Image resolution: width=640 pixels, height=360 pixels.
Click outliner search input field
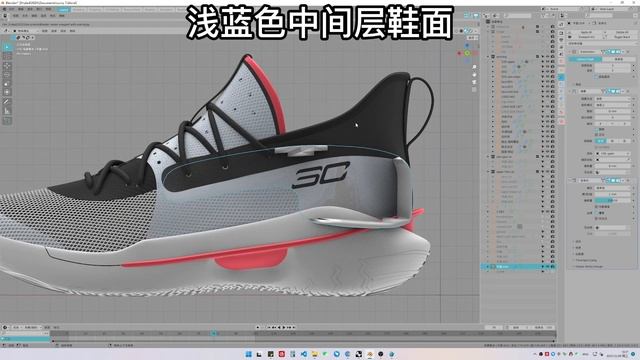[517, 16]
